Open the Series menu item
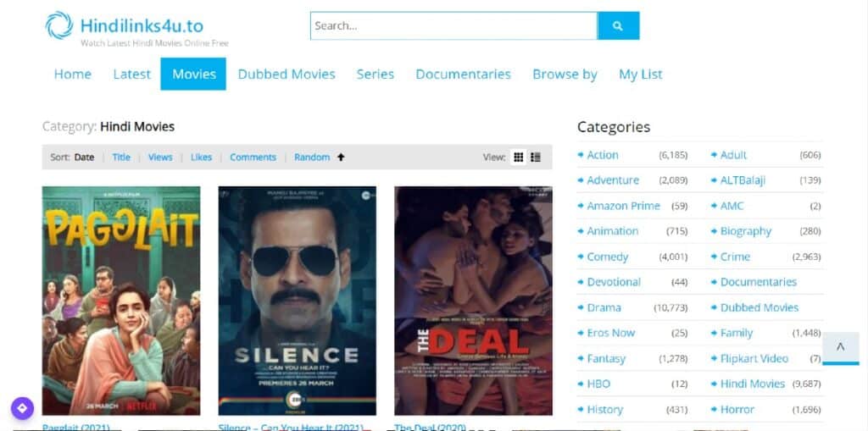 (376, 75)
